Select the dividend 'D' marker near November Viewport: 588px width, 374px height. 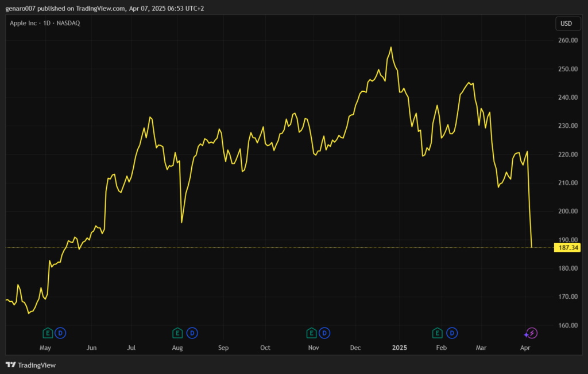[325, 333]
